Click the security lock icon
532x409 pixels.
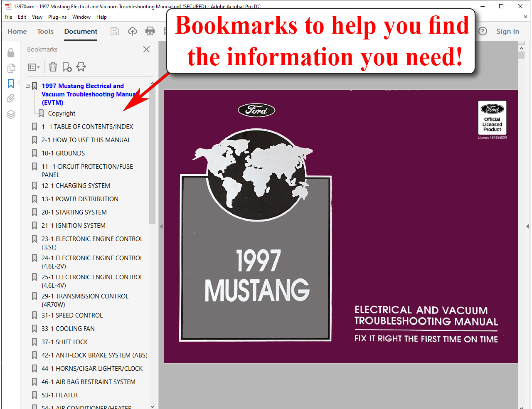11,53
